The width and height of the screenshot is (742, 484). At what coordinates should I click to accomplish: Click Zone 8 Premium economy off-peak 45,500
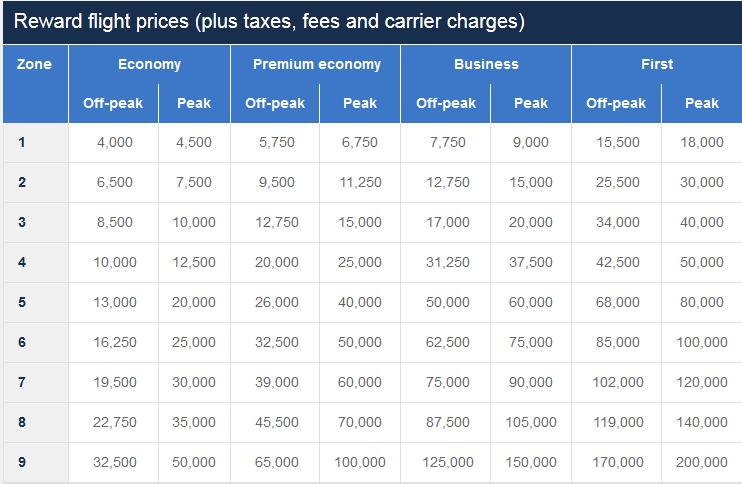click(x=276, y=422)
